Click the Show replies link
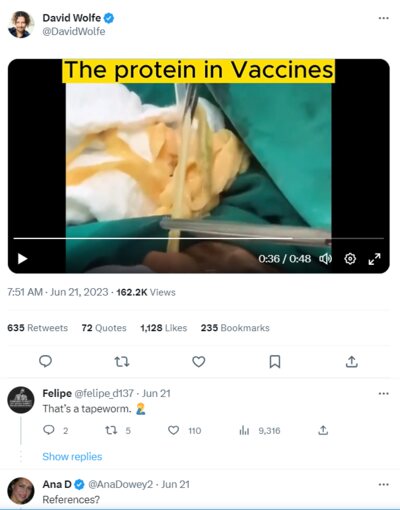 [72, 456]
